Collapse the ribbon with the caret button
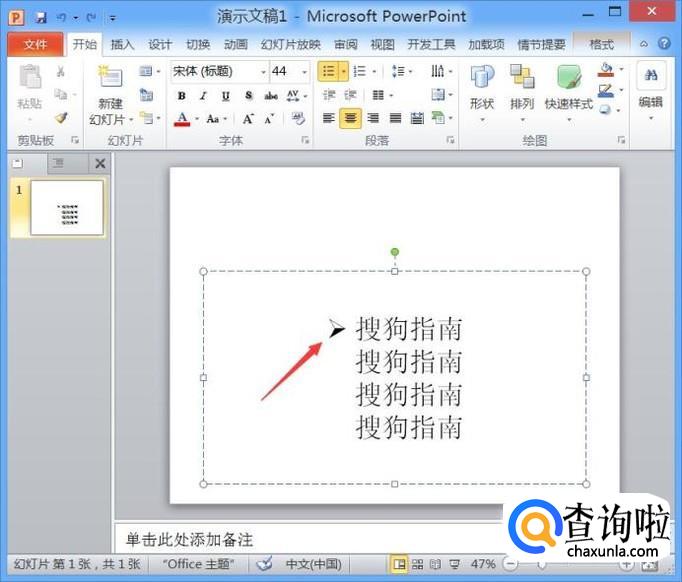Image resolution: width=682 pixels, height=582 pixels. pyautogui.click(x=644, y=44)
